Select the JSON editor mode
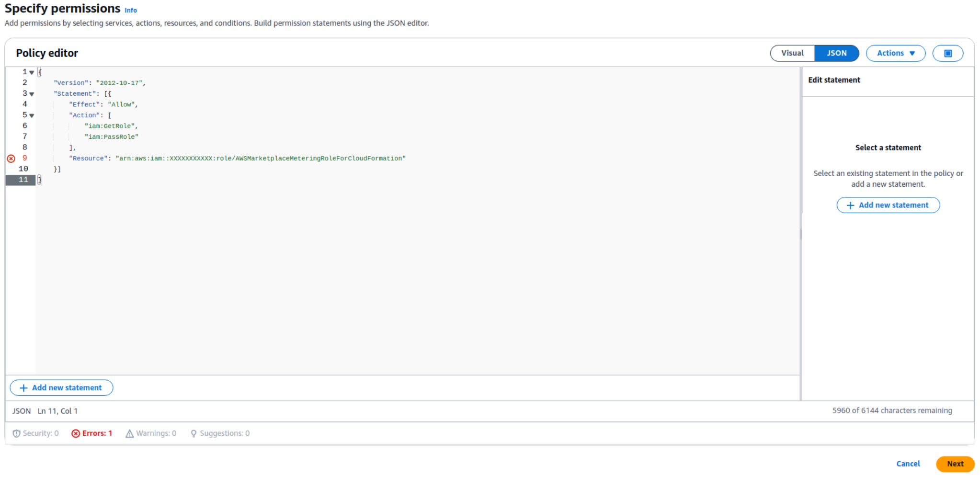 [836, 53]
